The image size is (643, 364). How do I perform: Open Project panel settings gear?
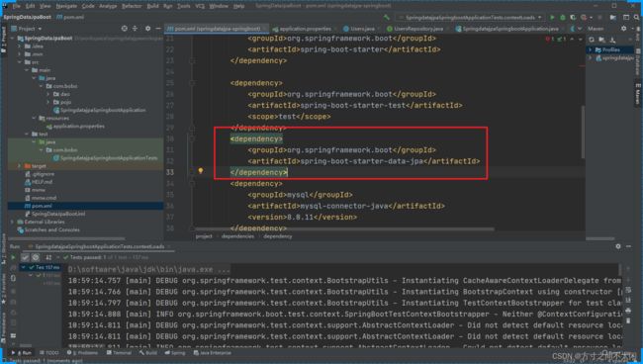(147, 29)
